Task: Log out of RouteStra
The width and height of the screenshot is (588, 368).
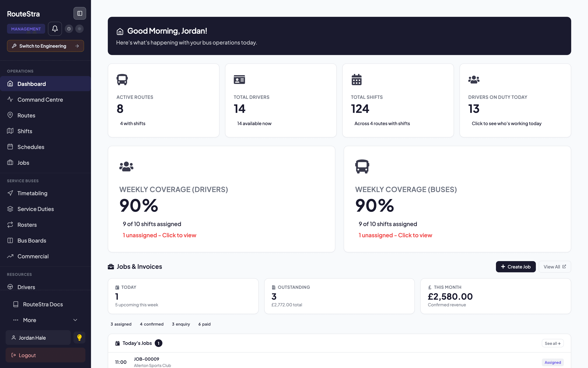Action: pyautogui.click(x=45, y=355)
